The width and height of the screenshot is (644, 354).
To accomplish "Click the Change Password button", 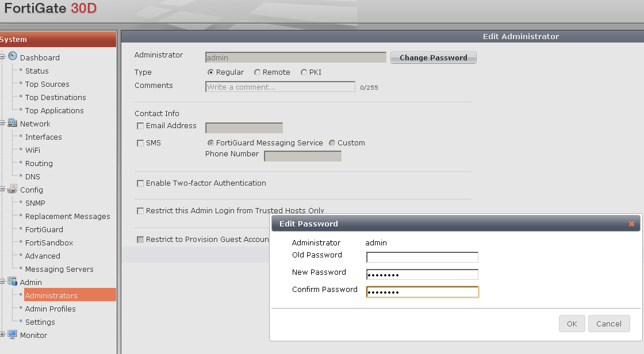I will click(434, 57).
